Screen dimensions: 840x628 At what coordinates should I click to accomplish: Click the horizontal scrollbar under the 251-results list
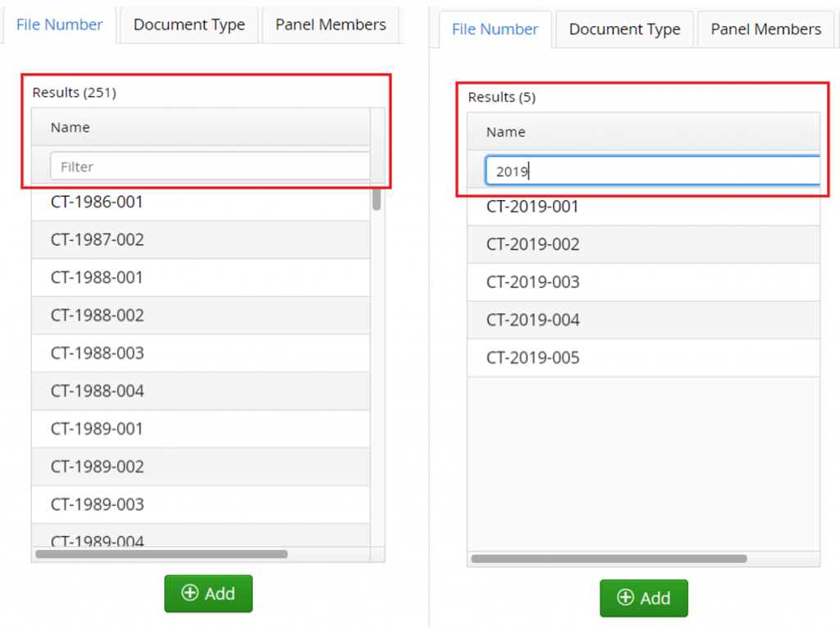162,554
